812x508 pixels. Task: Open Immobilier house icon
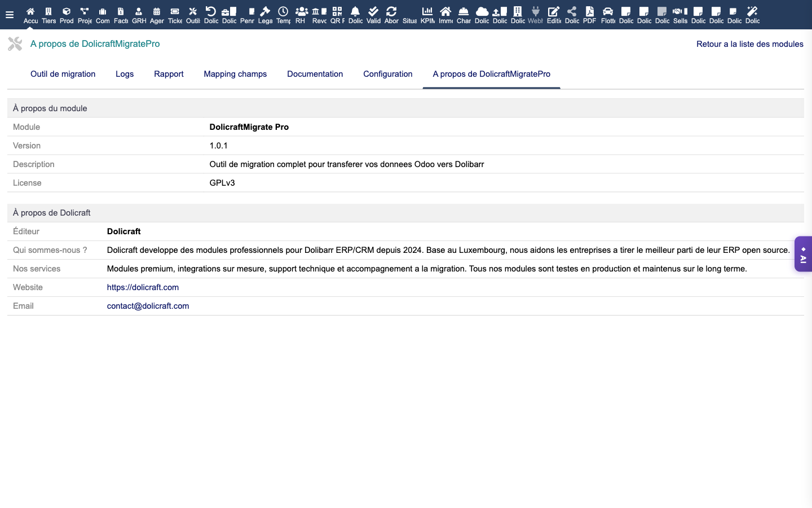point(445,11)
